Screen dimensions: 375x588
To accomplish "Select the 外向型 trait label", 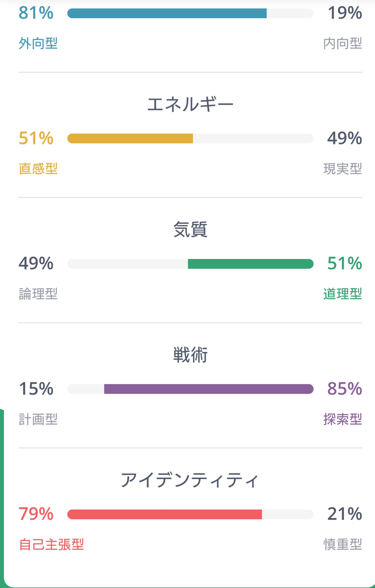I will 38,44.
